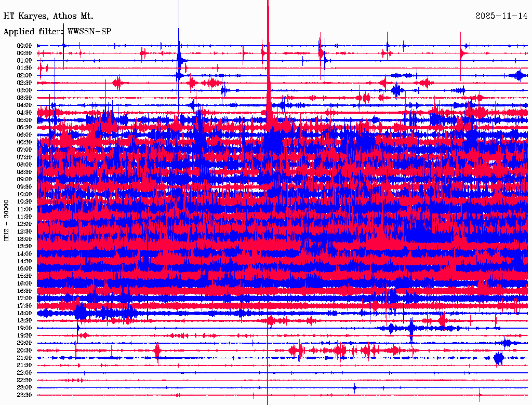Viewport: 532px width, 405px height.
Task: Select the '22:00' time label
Action: 24,373
